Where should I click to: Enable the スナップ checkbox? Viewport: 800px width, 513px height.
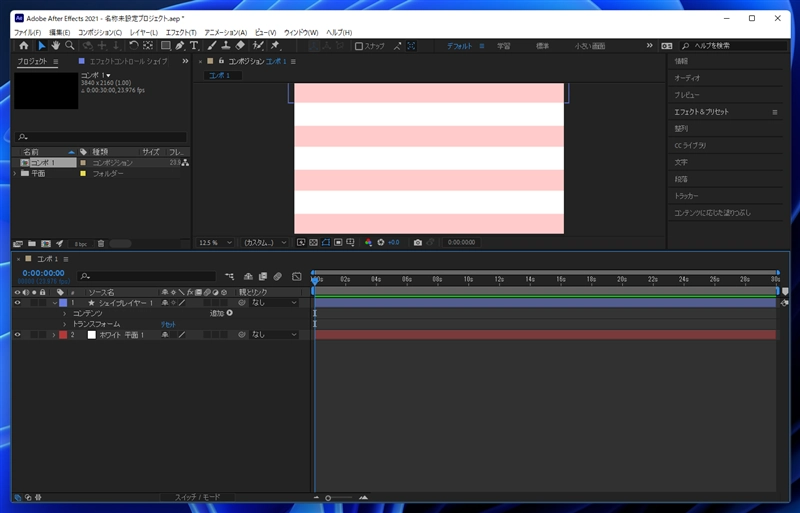(x=360, y=46)
